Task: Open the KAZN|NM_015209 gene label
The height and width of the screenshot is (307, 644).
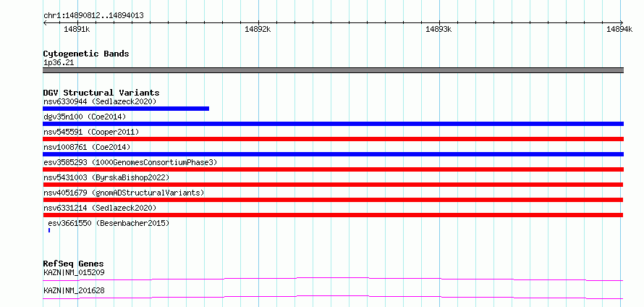Action: pyautogui.click(x=74, y=272)
